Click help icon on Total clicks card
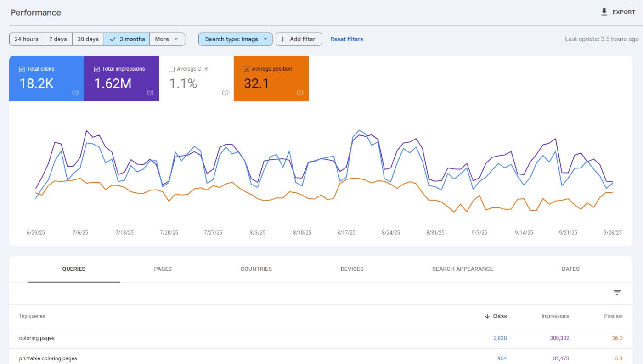 [x=75, y=93]
